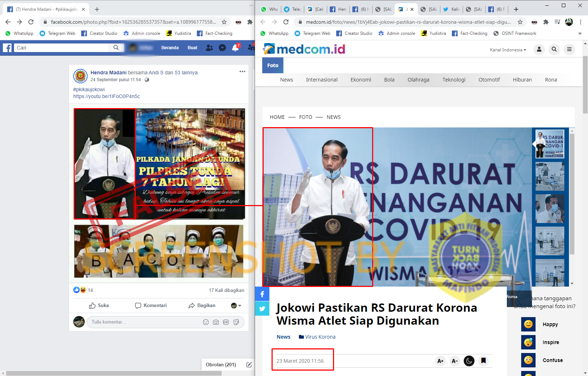Bookmark the medcom article icon
The width and height of the screenshot is (588, 376).
(x=483, y=361)
